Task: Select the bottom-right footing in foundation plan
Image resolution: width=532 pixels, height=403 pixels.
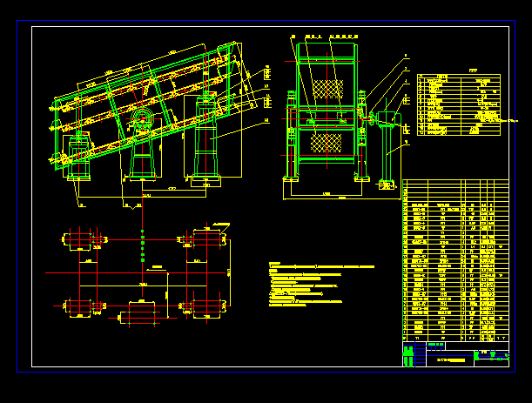Action: pyautogui.click(x=206, y=308)
